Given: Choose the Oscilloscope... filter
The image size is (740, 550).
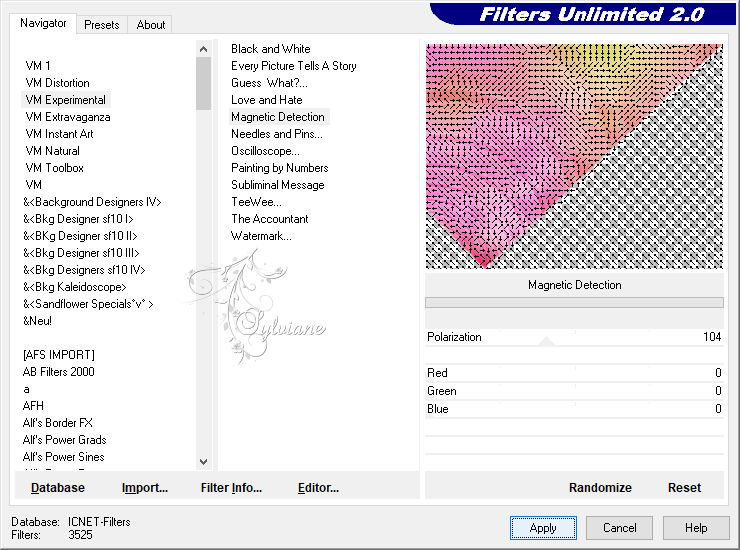Looking at the screenshot, I should click(265, 151).
